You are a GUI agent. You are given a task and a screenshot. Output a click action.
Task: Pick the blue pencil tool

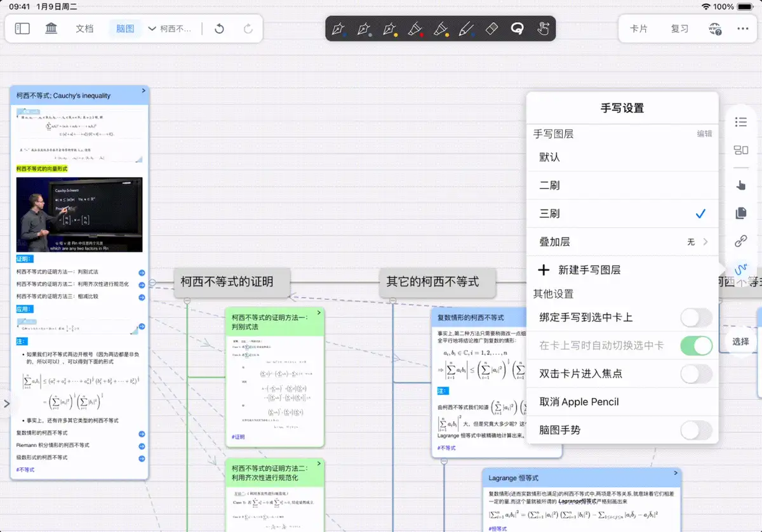[x=466, y=29]
